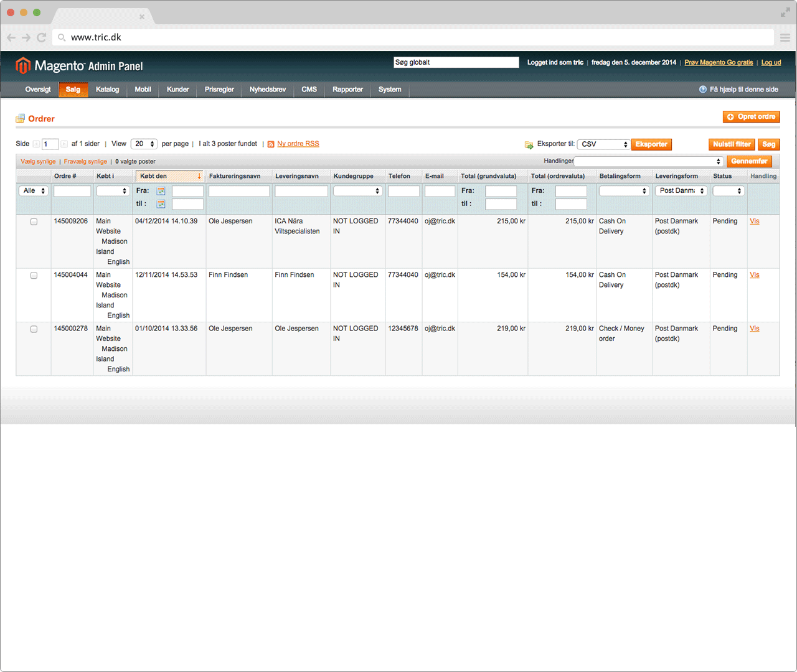Open the Katalog menu

[x=107, y=90]
